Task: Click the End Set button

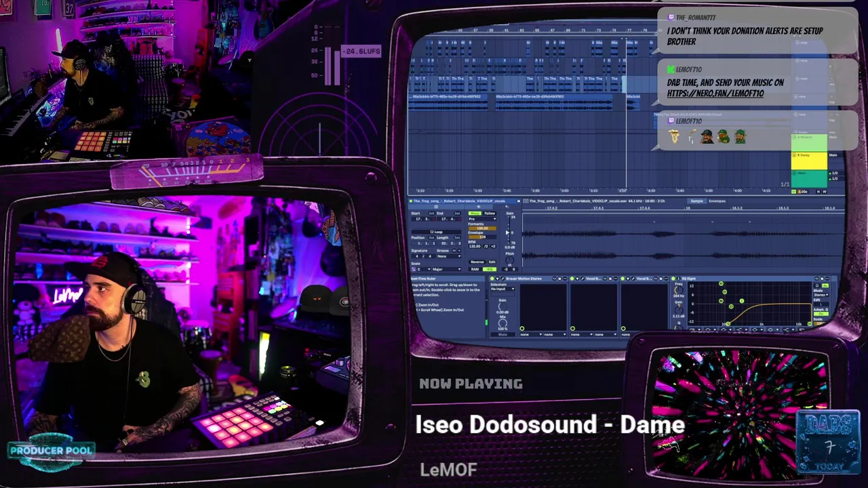Action: [x=457, y=213]
